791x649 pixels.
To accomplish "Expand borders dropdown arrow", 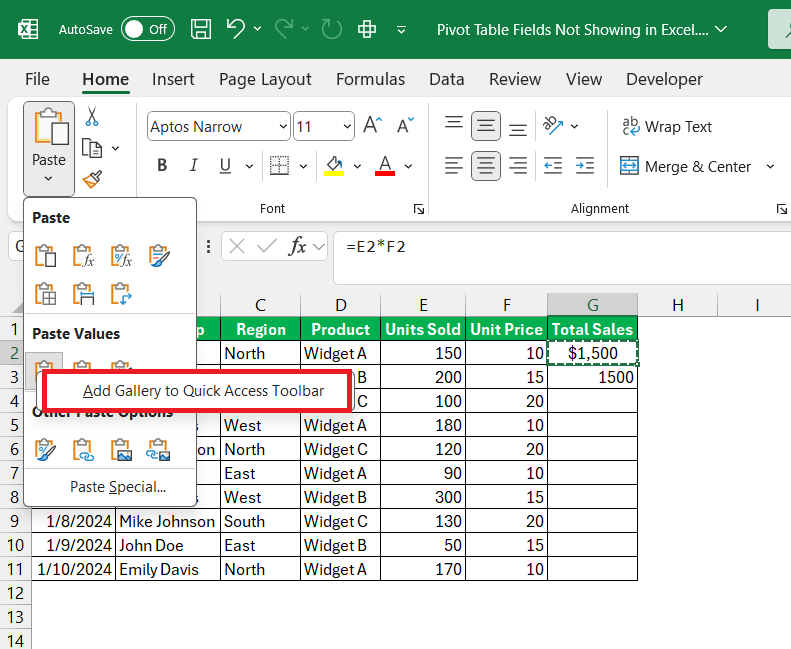I will tap(303, 166).
